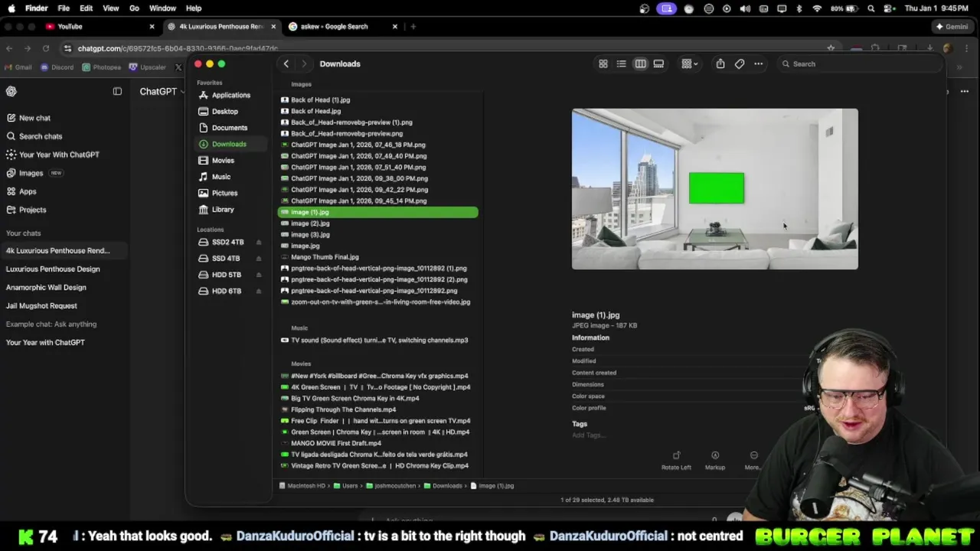
Task: Click Downloads folder in path bar
Action: [443, 486]
